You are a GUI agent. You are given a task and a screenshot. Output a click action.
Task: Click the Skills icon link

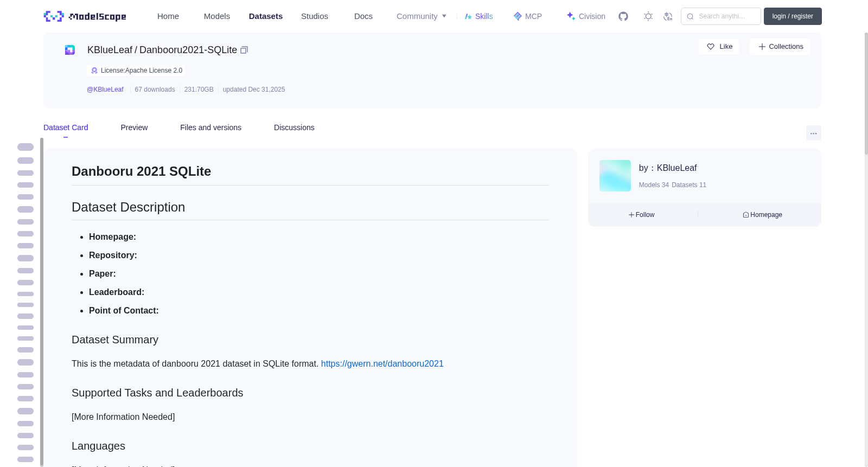point(478,16)
